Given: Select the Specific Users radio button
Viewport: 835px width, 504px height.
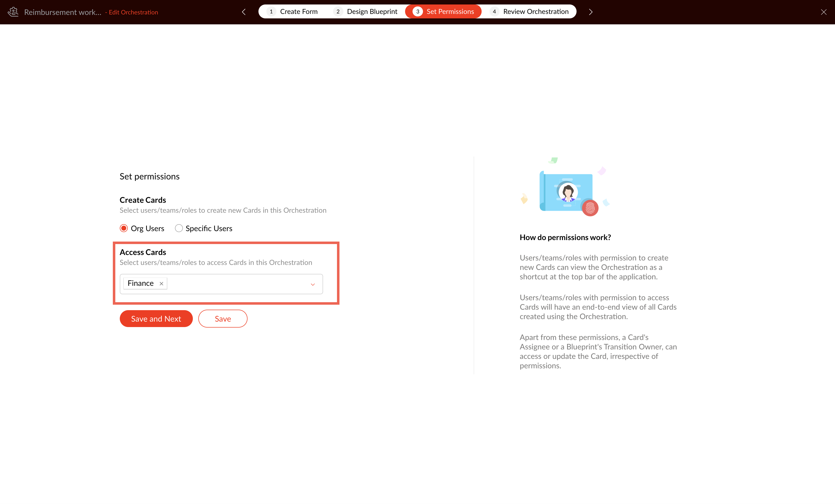Looking at the screenshot, I should 179,228.
